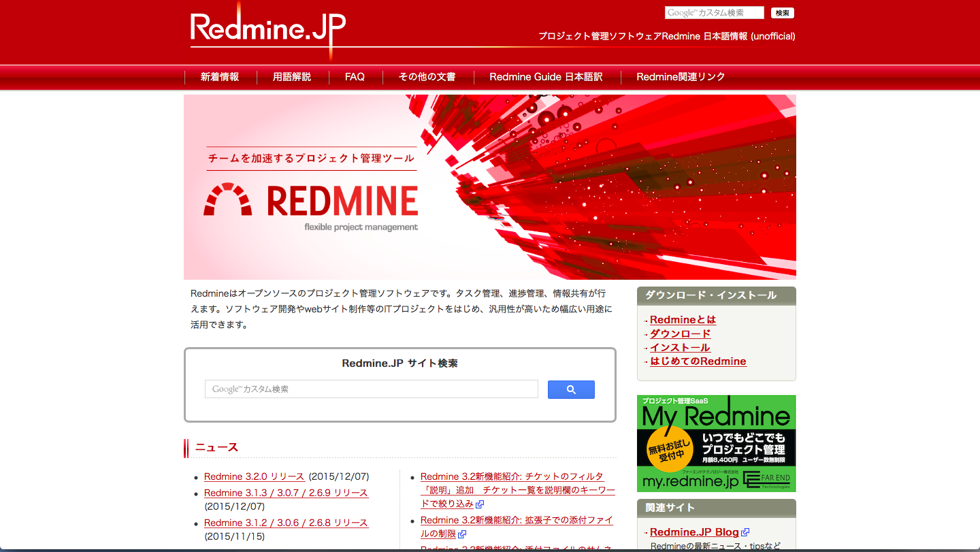Click external link icon beside Redmine.JP Blog
This screenshot has height=552, width=980.
tap(745, 532)
